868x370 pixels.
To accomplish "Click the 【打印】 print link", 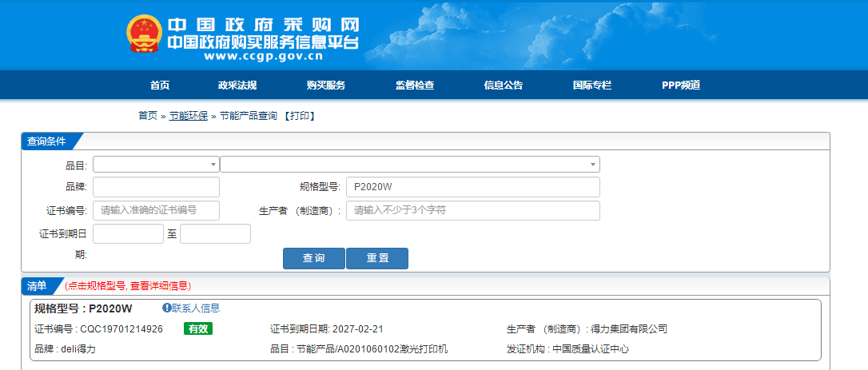I will pos(301,116).
